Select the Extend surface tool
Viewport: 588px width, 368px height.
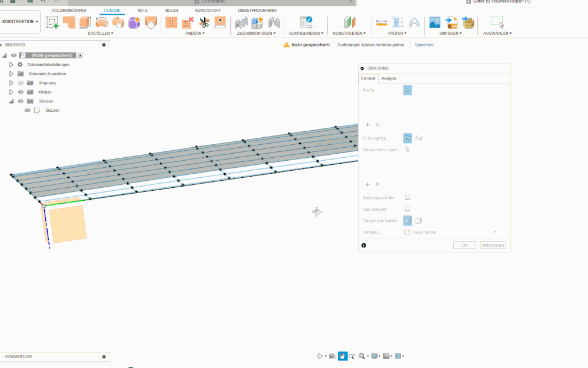pos(220,22)
